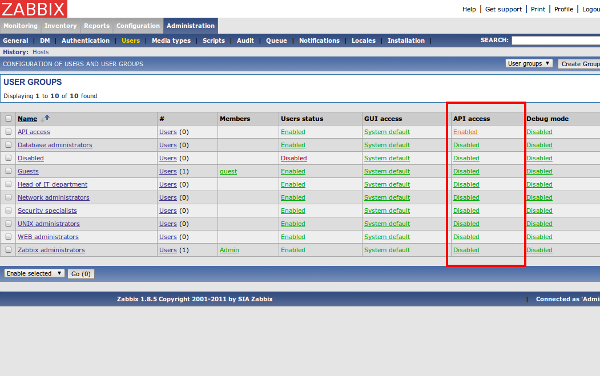Focus the Search input field
The image size is (600, 376).
coord(556,40)
